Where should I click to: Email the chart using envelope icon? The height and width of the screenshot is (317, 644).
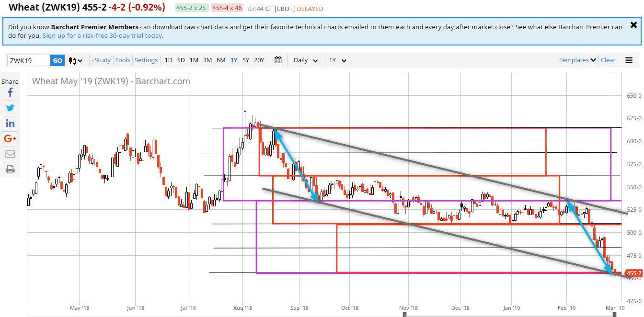10,154
